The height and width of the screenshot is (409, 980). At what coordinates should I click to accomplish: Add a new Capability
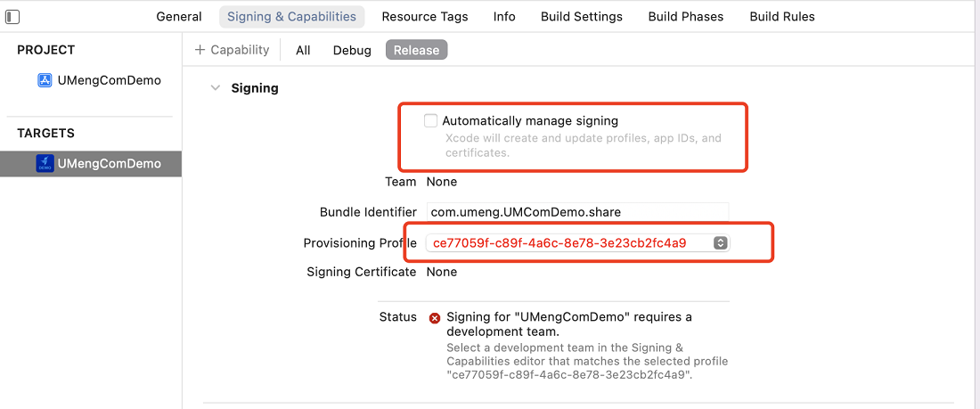[232, 50]
